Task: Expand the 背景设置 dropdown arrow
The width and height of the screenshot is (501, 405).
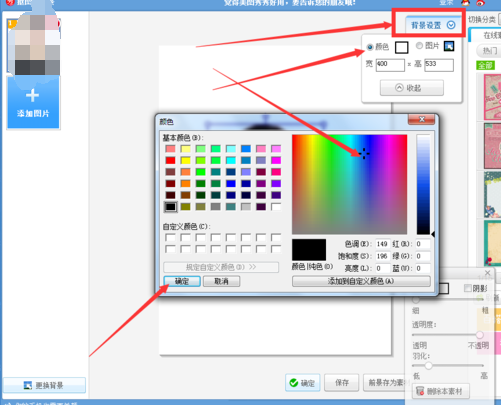Action: [x=451, y=25]
